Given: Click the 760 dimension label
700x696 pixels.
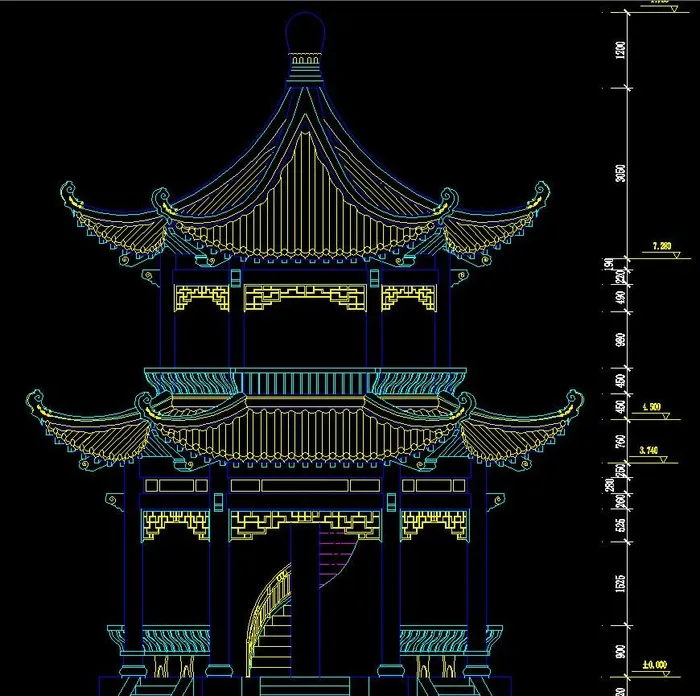Looking at the screenshot, I should tap(621, 441).
